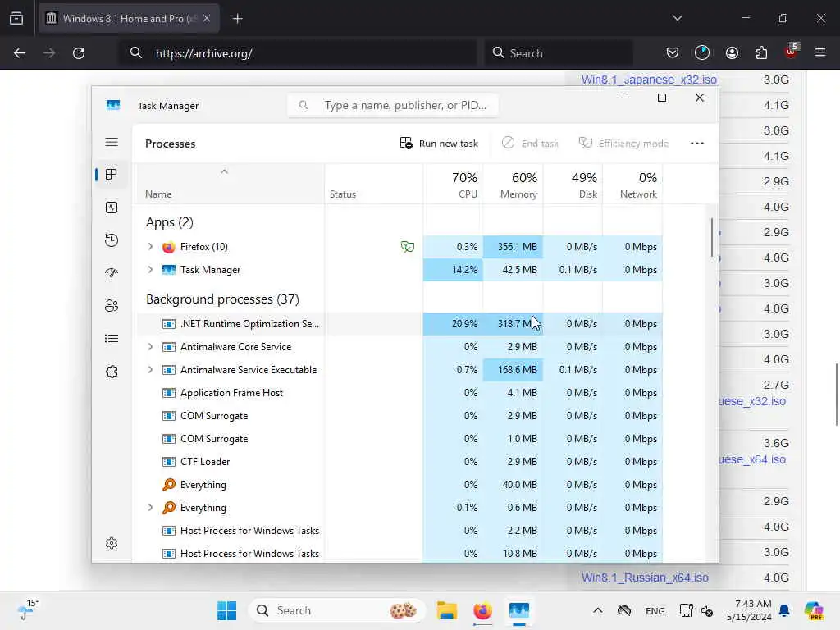Viewport: 840px width, 630px height.
Task: Select CTF Loader process row
Action: pos(399,461)
